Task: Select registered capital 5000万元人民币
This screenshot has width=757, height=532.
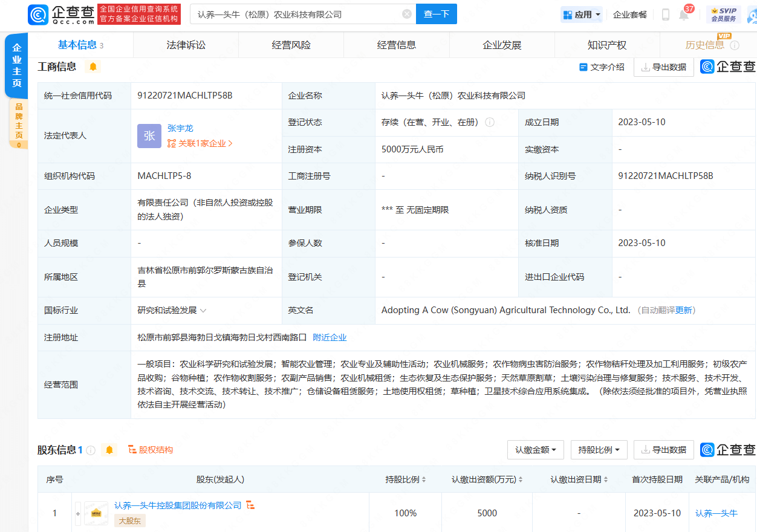Action: tap(412, 149)
